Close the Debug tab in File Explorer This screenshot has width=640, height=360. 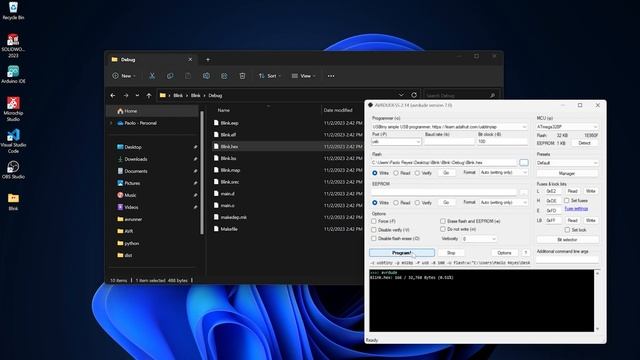(x=190, y=60)
